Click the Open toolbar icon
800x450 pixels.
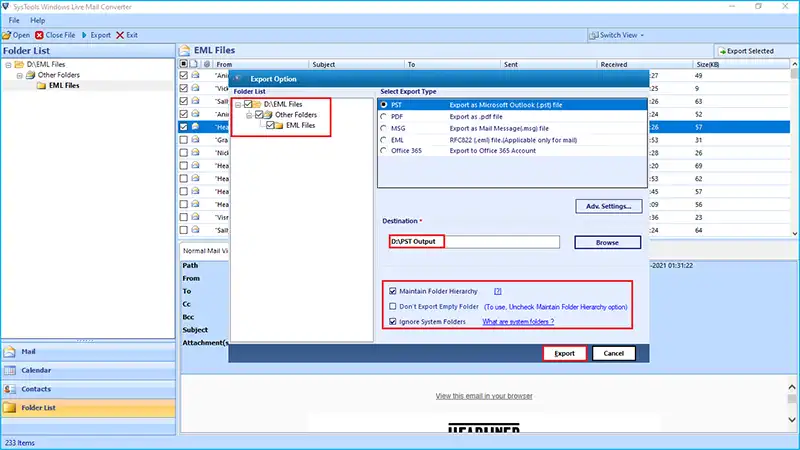pos(6,35)
